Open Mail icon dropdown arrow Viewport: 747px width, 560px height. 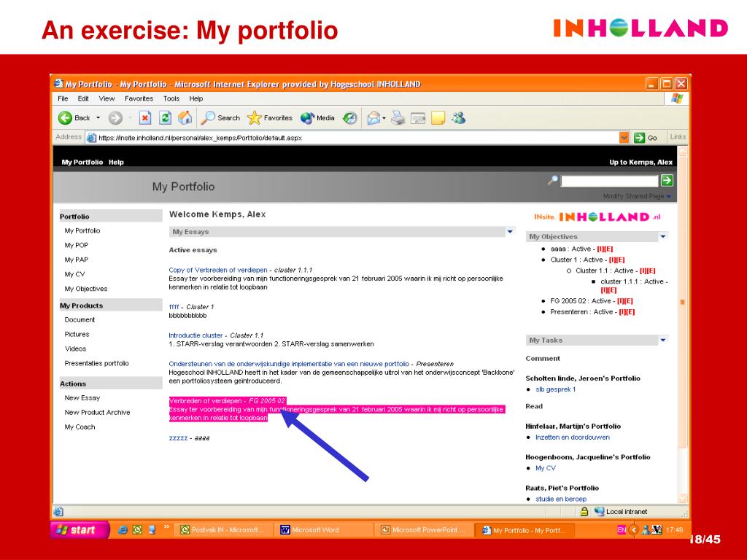pos(384,117)
